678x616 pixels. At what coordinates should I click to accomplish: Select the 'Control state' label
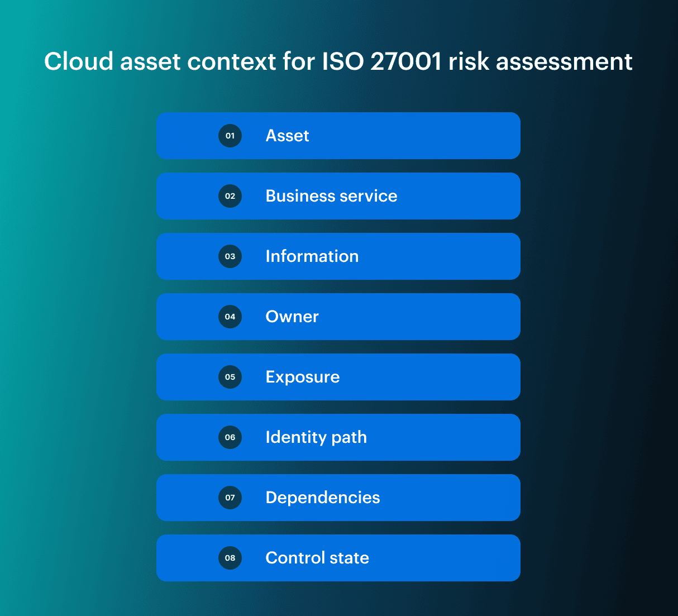click(317, 558)
